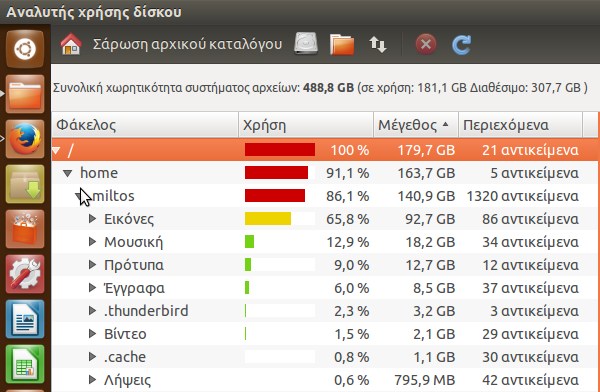
Task: Scan filesystem using hard disk icon
Action: point(306,44)
